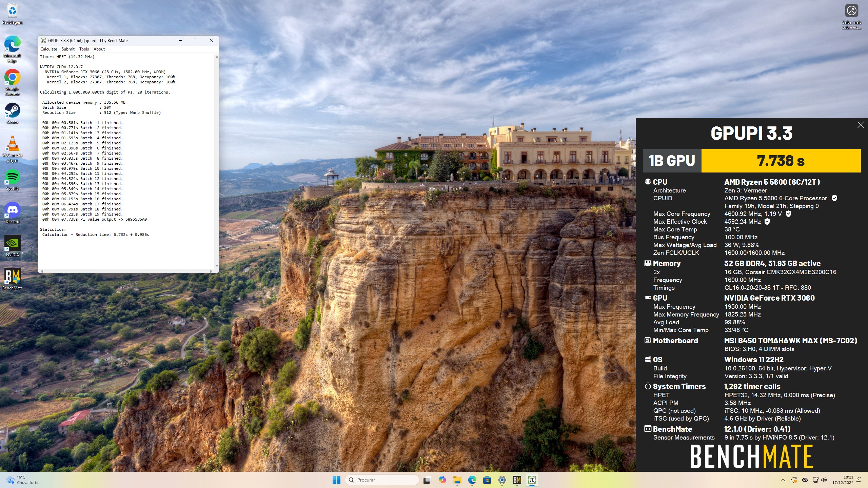Click the shield icon beside CPUID value

(834, 198)
